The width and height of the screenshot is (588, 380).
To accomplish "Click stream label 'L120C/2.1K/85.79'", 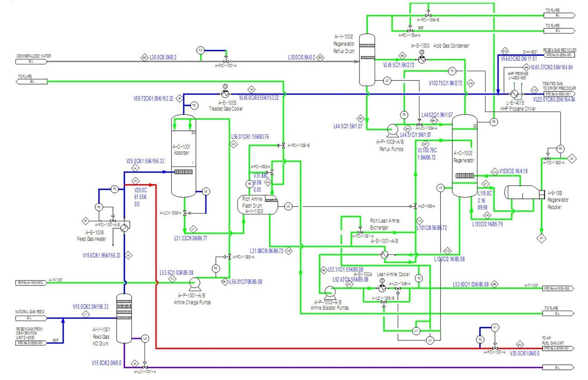I will [487, 224].
